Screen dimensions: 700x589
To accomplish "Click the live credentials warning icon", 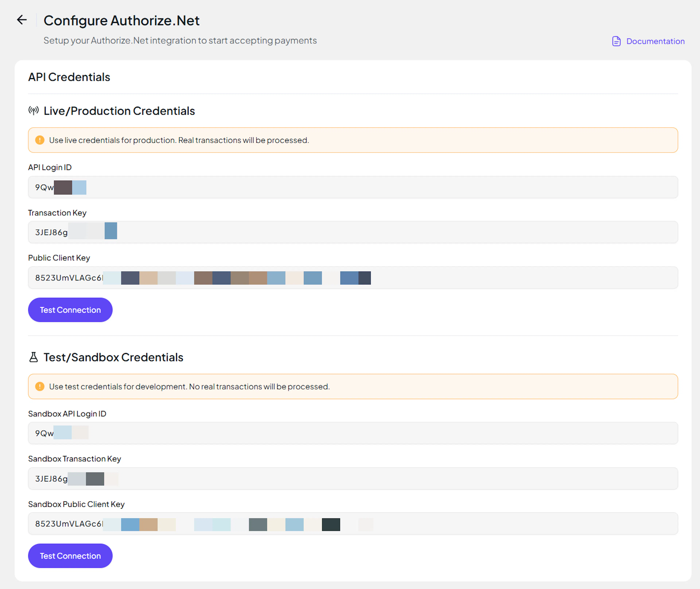I will [40, 140].
